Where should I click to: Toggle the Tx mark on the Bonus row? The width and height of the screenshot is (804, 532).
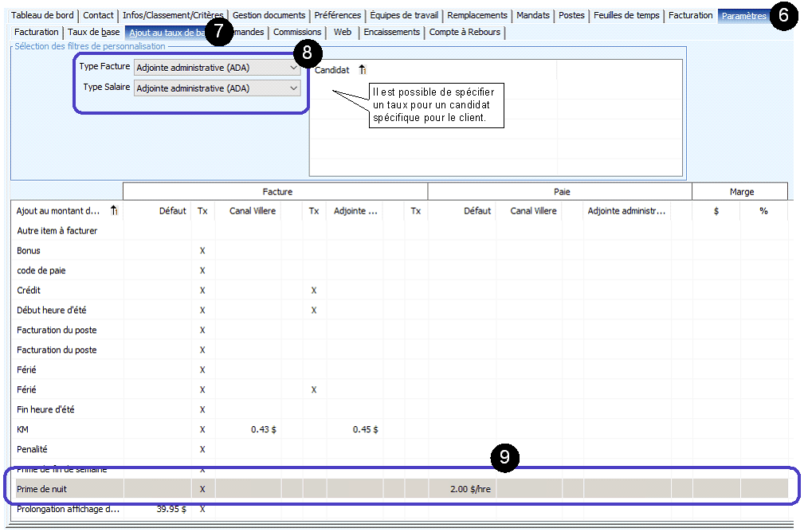coord(202,251)
